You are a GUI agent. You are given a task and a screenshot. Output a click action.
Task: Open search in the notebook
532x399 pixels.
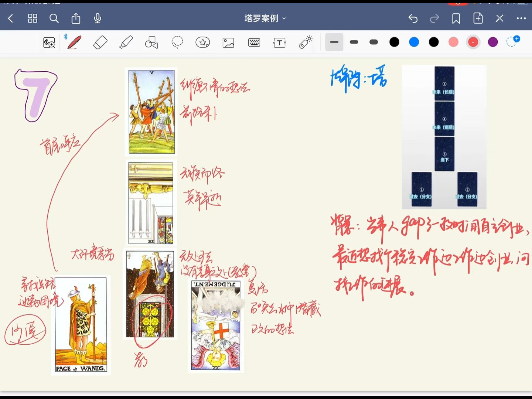(x=54, y=18)
